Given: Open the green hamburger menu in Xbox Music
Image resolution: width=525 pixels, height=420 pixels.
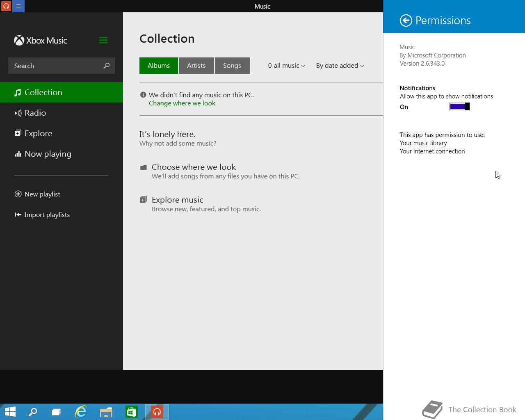Looking at the screenshot, I should [103, 40].
